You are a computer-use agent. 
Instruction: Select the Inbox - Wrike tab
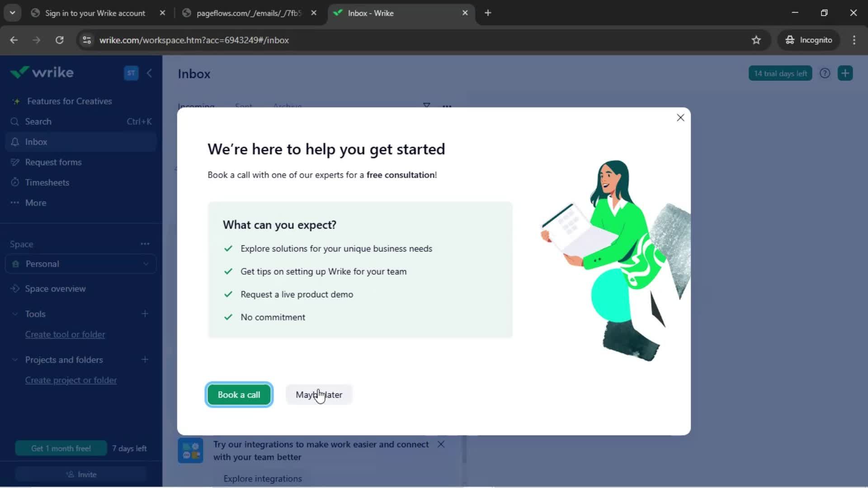pos(401,13)
